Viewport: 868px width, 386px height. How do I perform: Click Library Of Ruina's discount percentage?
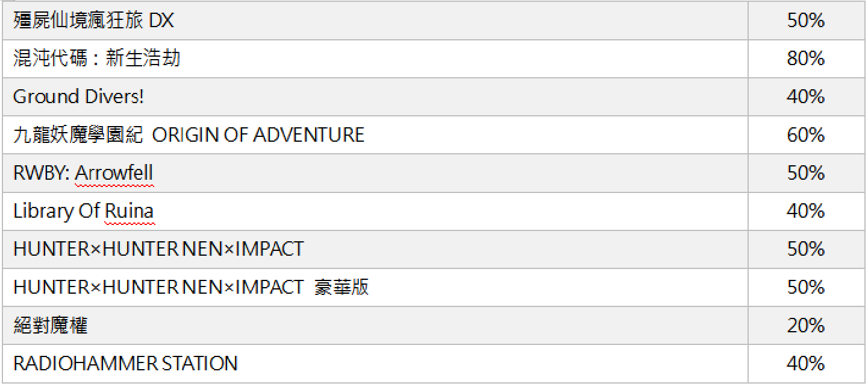tap(805, 211)
